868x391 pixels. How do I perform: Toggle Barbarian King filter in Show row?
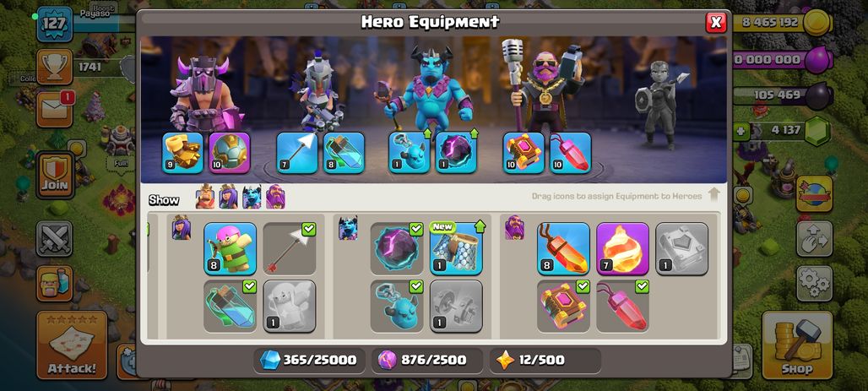point(205,197)
